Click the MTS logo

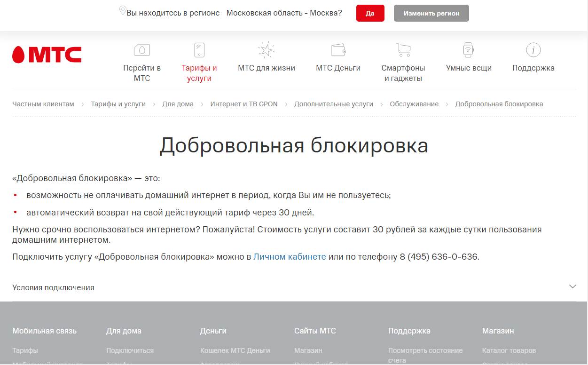tap(47, 55)
